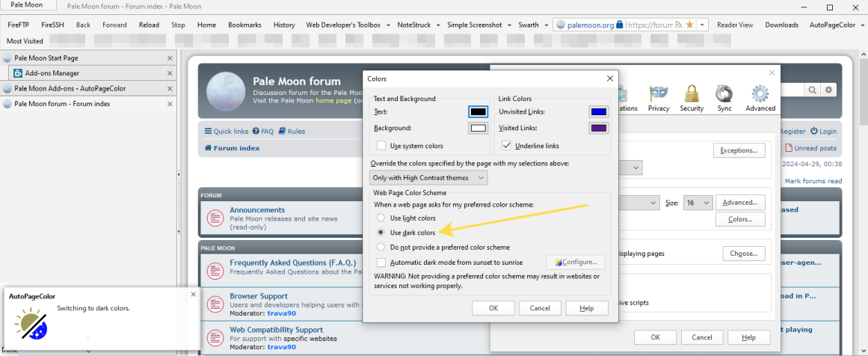Click Cancel in the Colors dialog
The image size is (868, 356).
(540, 308)
